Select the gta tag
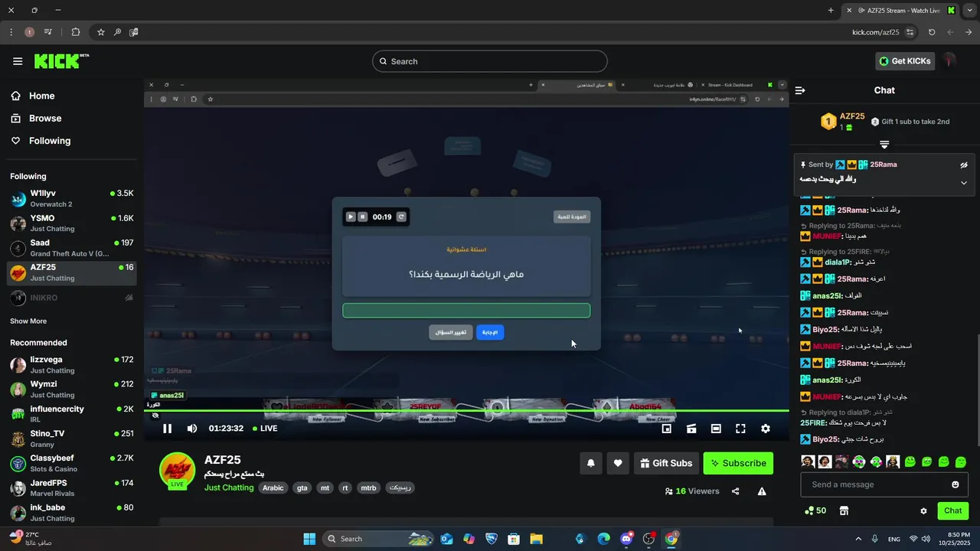Viewport: 980px width, 551px height. 302,487
